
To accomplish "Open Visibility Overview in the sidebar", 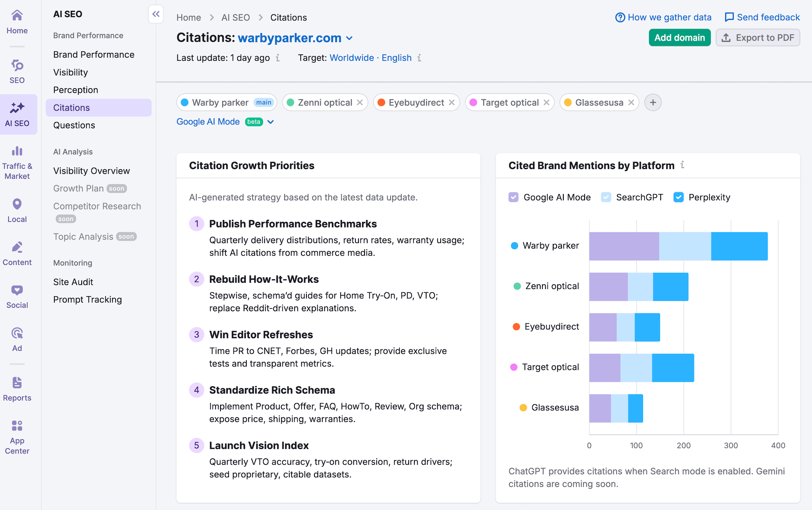I will [x=92, y=171].
